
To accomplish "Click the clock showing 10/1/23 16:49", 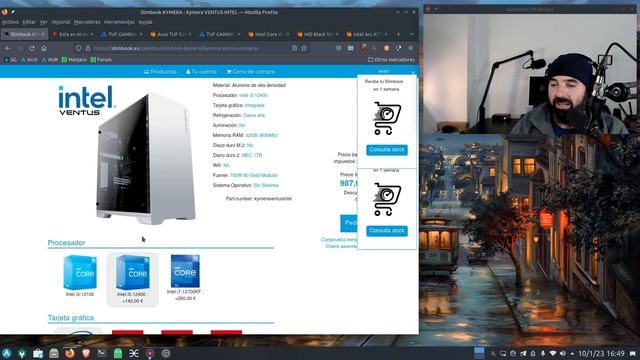I will click(x=601, y=353).
